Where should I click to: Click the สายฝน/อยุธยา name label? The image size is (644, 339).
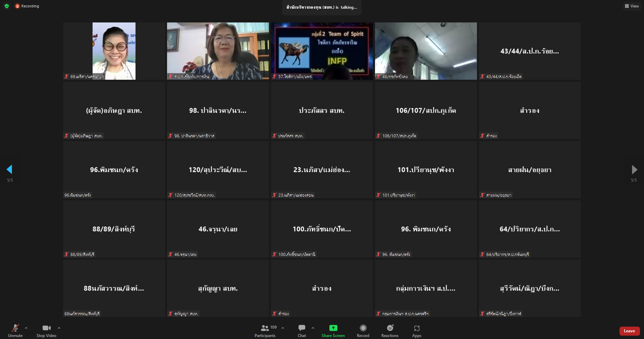pyautogui.click(x=499, y=195)
